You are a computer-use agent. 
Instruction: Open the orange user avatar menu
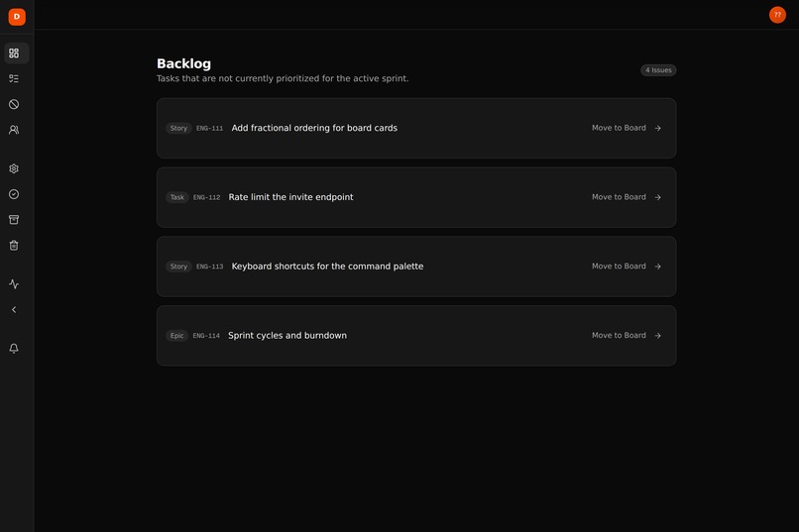click(x=777, y=15)
